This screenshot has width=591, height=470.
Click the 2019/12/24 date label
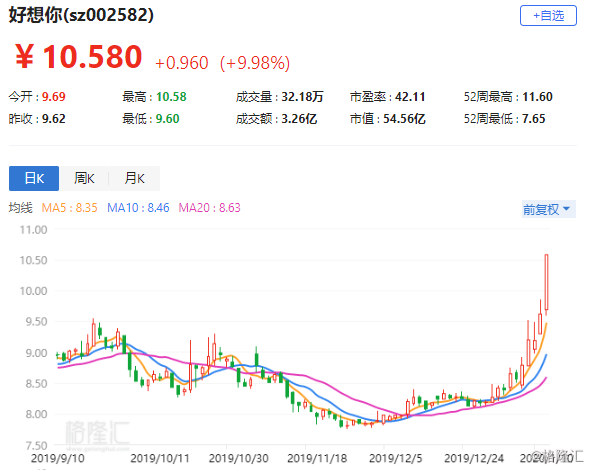point(474,458)
